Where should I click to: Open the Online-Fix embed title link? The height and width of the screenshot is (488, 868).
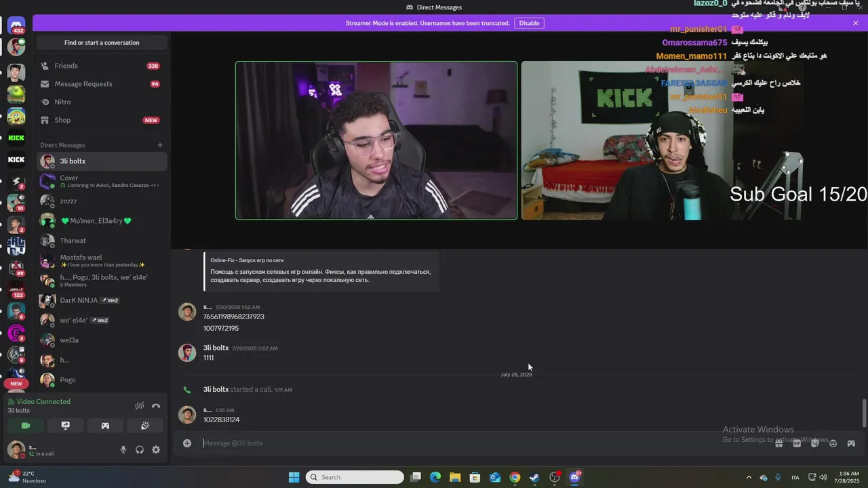[x=247, y=260]
